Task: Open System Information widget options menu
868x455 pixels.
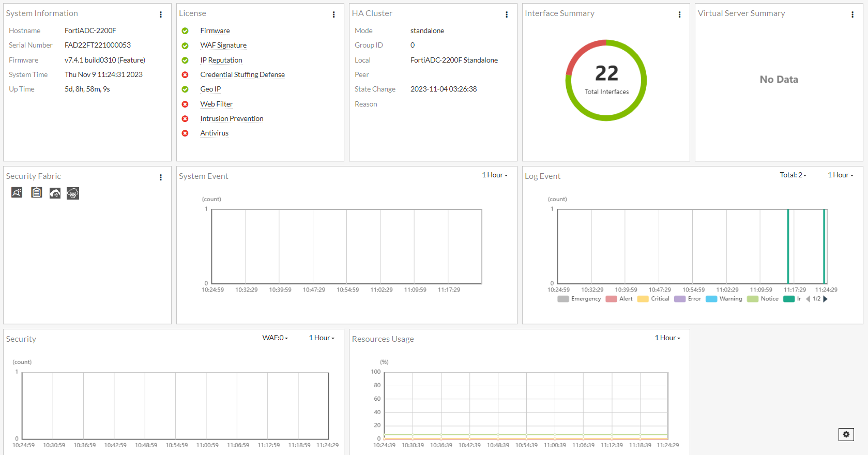Action: coord(161,14)
